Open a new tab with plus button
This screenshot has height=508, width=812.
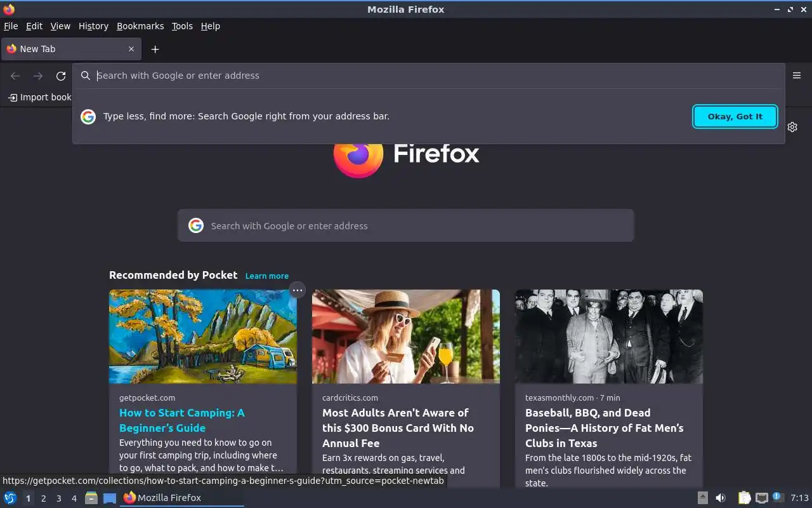click(x=155, y=49)
